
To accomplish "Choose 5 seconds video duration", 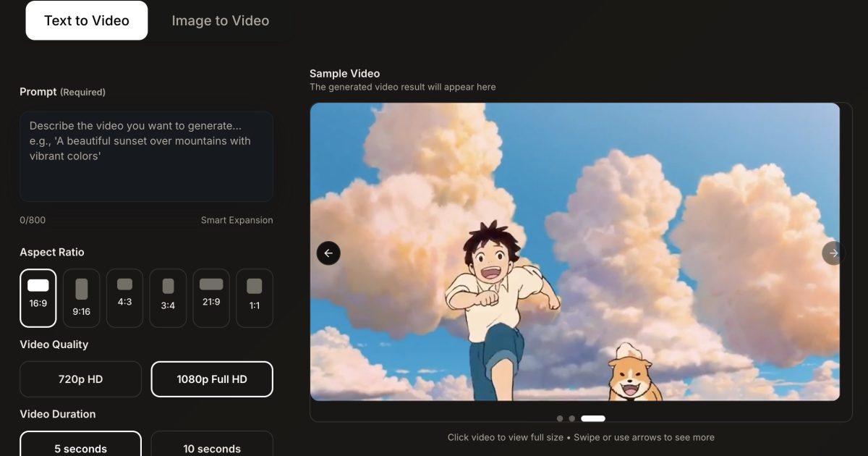I will (x=80, y=444).
